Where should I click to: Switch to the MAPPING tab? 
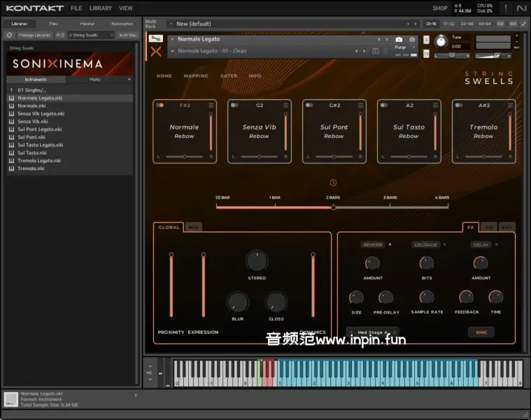pos(196,76)
